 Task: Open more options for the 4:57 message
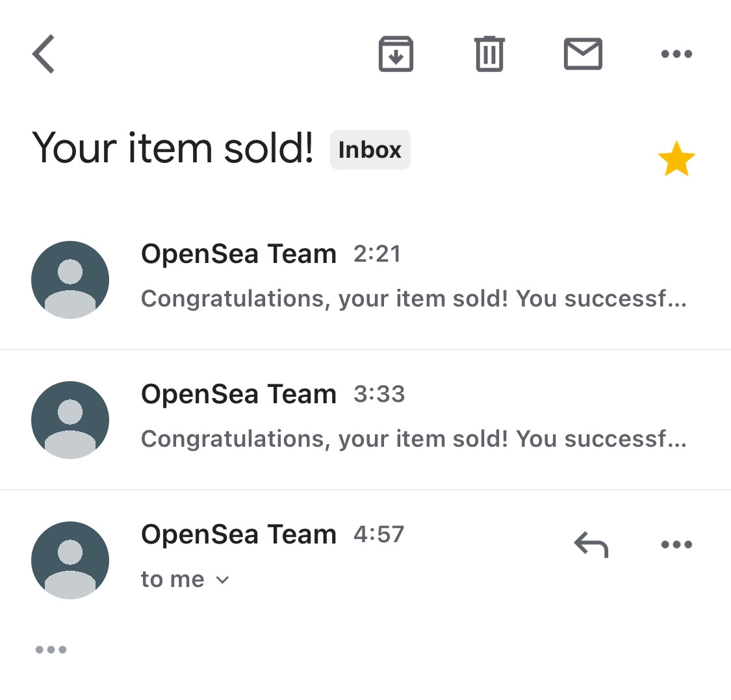[x=676, y=545]
